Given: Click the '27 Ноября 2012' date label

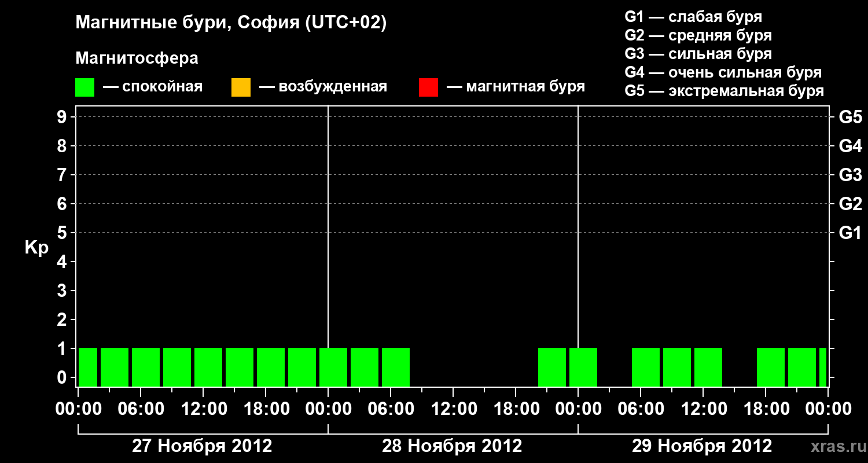Looking at the screenshot, I should click(202, 446).
